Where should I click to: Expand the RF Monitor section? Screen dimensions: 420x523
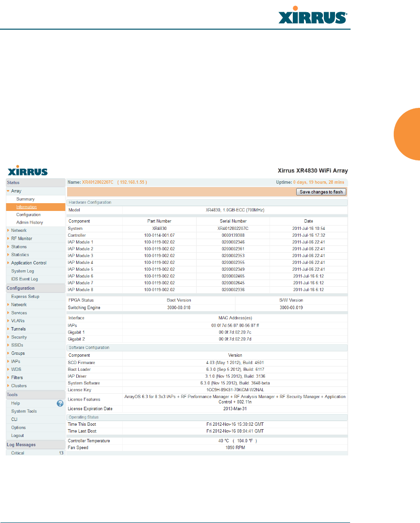[8, 239]
